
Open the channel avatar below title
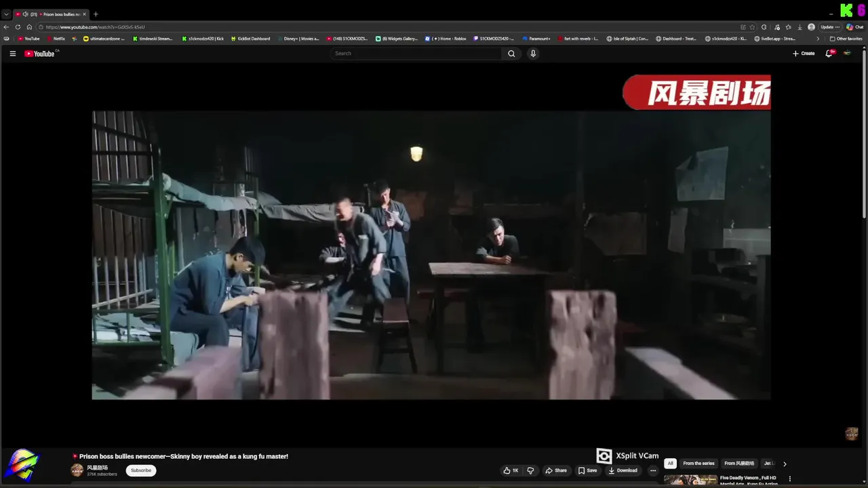coord(77,470)
